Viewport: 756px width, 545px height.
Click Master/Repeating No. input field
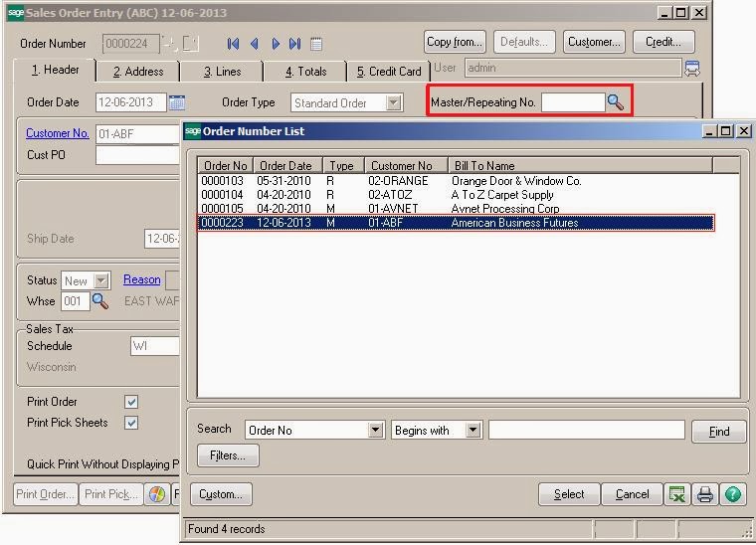(x=573, y=102)
